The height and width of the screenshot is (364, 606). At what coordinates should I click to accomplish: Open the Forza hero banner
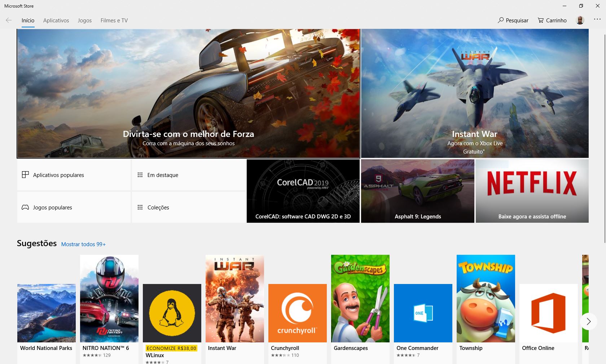tap(188, 94)
